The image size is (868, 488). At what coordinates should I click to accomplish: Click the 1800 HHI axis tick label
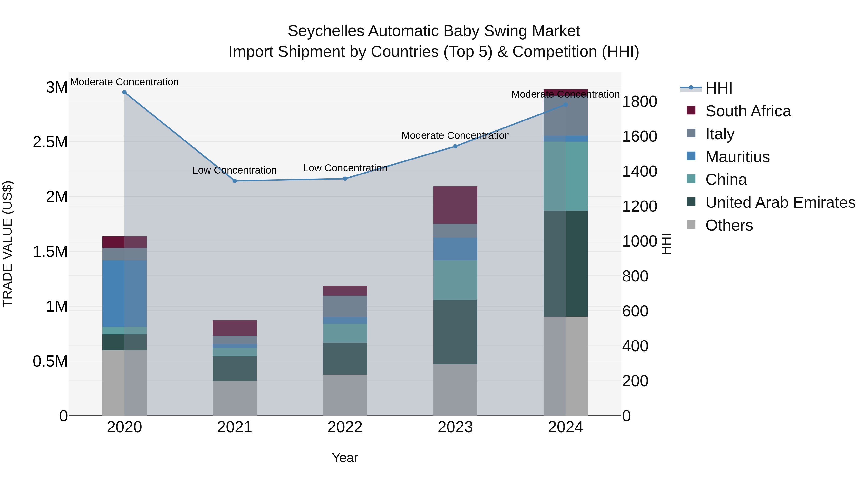point(639,101)
